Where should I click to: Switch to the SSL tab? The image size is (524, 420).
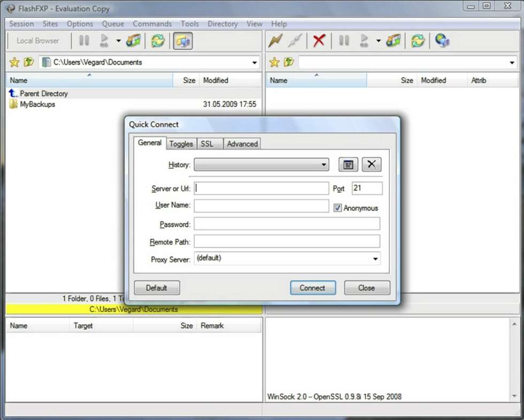click(210, 144)
